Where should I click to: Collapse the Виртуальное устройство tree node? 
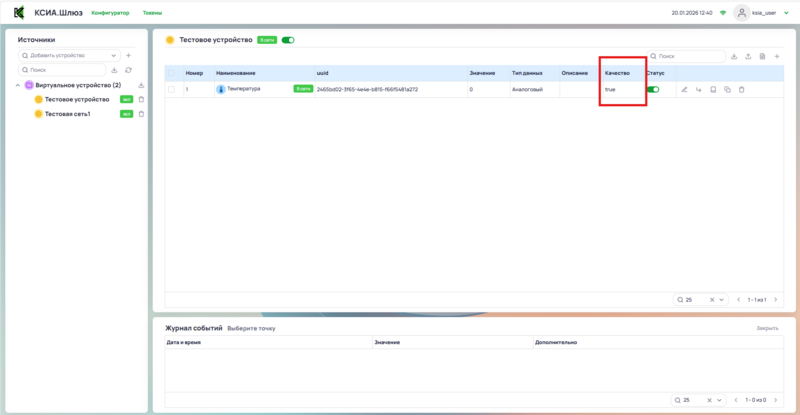(x=19, y=85)
